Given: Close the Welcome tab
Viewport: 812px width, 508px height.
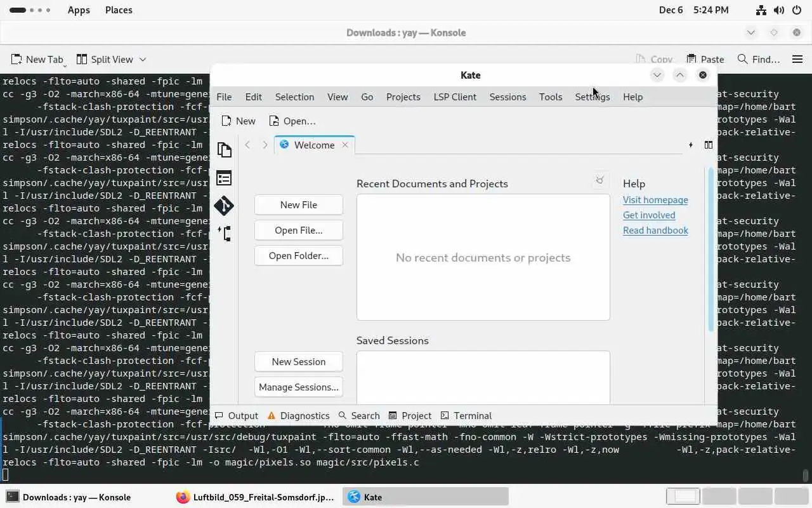Looking at the screenshot, I should 345,145.
